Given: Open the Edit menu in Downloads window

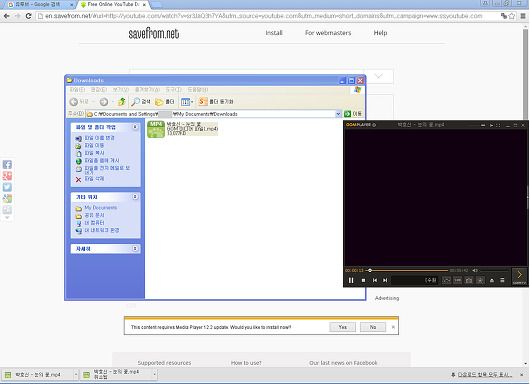Looking at the screenshot, I should coord(99,90).
